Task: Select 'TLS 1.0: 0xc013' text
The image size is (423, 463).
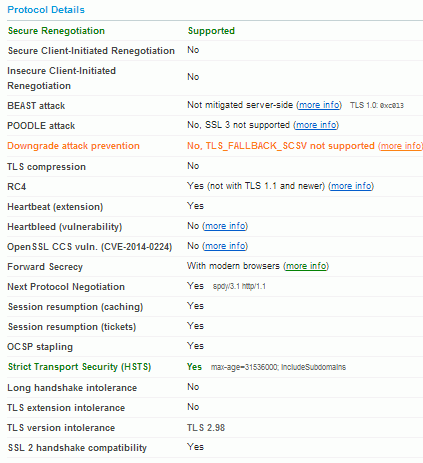Action: [x=377, y=105]
